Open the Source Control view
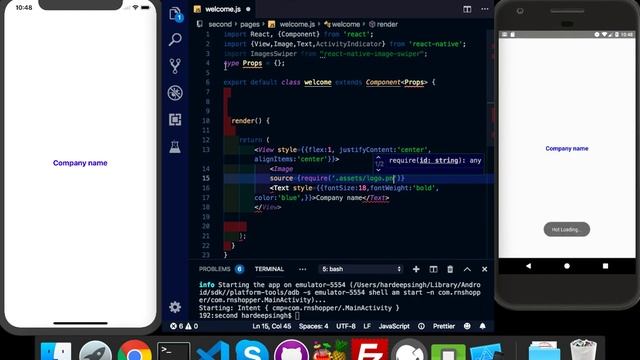 point(175,66)
